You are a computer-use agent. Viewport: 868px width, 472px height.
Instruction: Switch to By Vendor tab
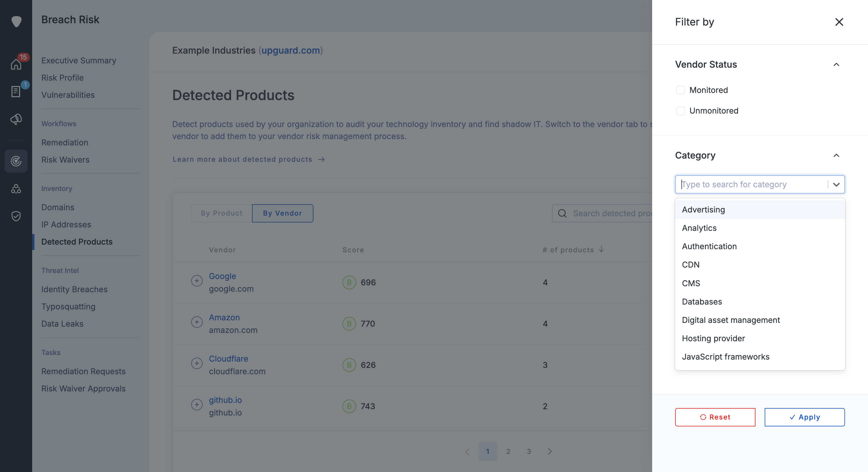click(x=282, y=213)
